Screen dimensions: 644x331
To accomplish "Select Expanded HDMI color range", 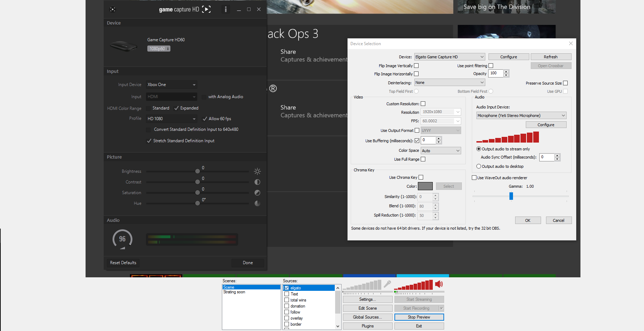I will click(x=176, y=108).
